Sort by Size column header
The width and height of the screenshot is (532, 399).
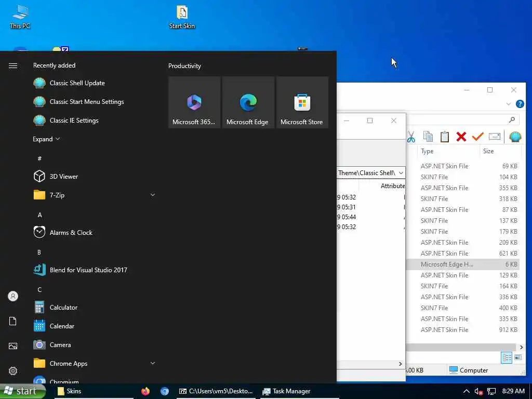click(x=500, y=151)
